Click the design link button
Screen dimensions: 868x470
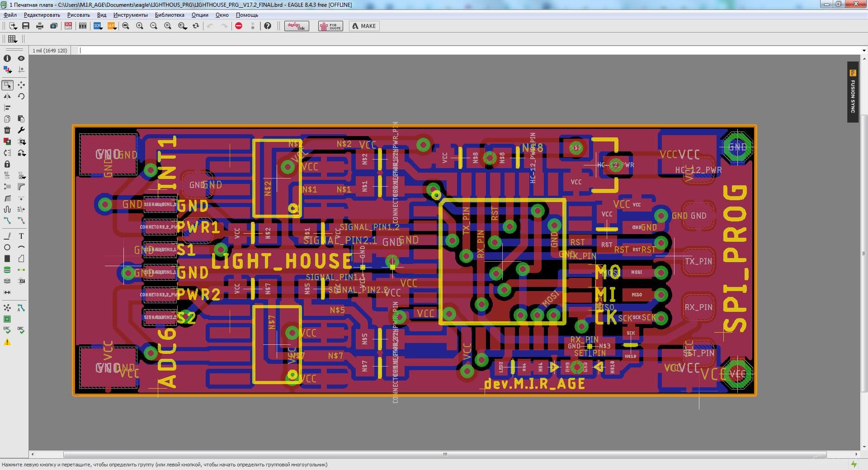pos(297,26)
